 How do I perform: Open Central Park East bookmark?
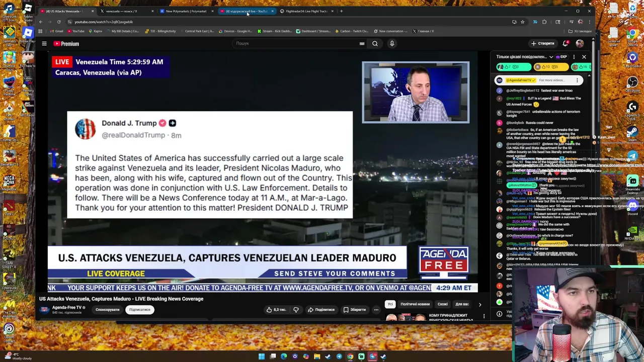click(x=197, y=31)
